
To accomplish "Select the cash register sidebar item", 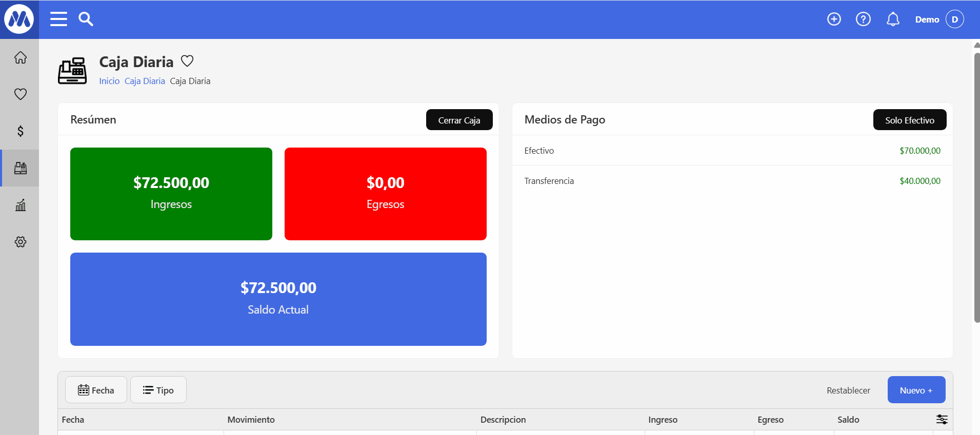I will tap(20, 168).
